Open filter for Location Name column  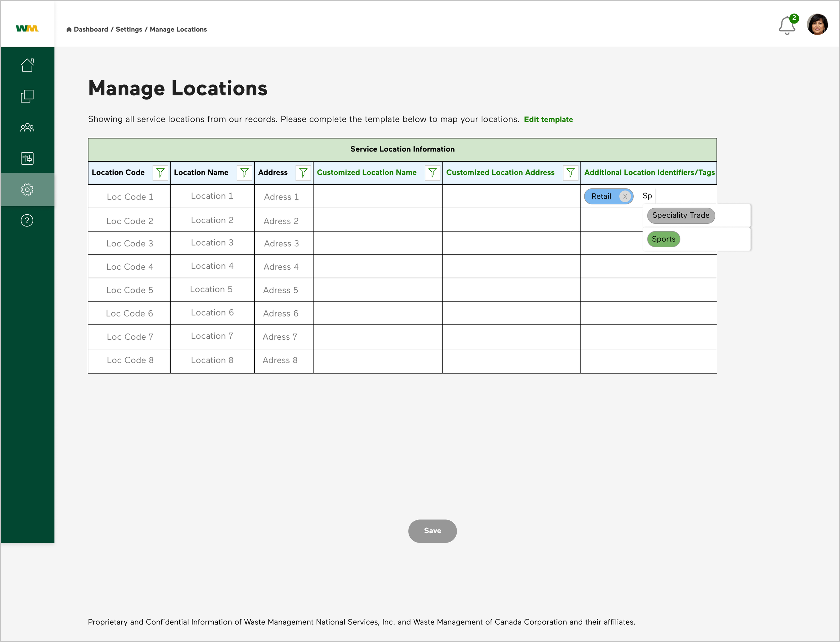[244, 173]
